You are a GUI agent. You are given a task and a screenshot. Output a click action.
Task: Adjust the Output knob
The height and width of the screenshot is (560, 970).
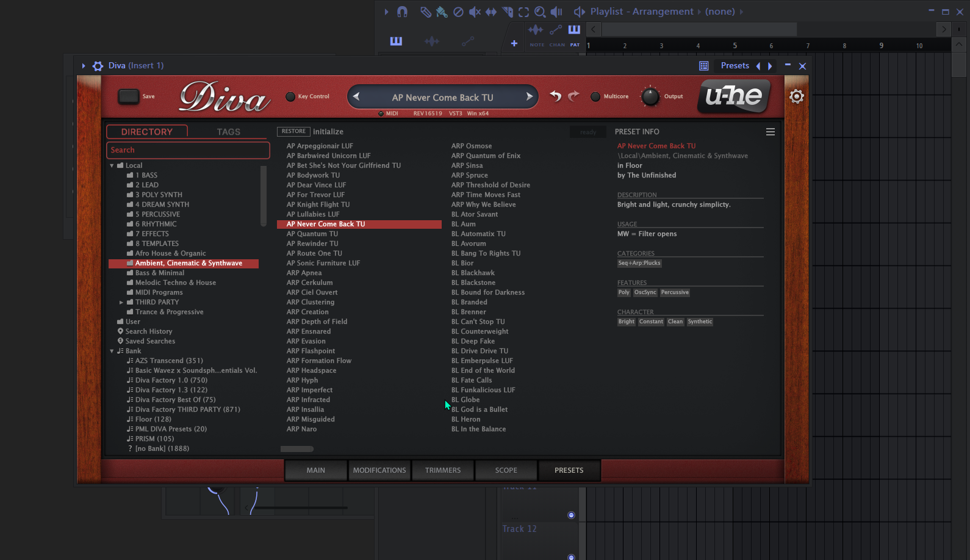650,96
